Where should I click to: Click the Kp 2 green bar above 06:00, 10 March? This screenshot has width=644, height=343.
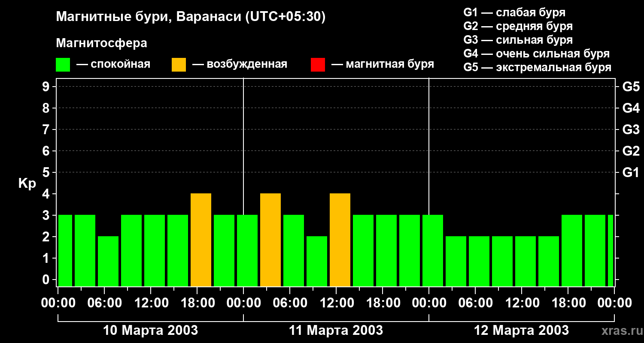pos(108,262)
